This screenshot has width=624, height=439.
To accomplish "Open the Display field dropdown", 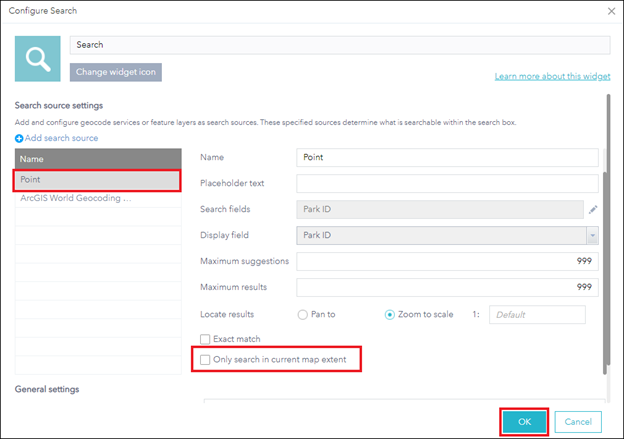I will [591, 235].
